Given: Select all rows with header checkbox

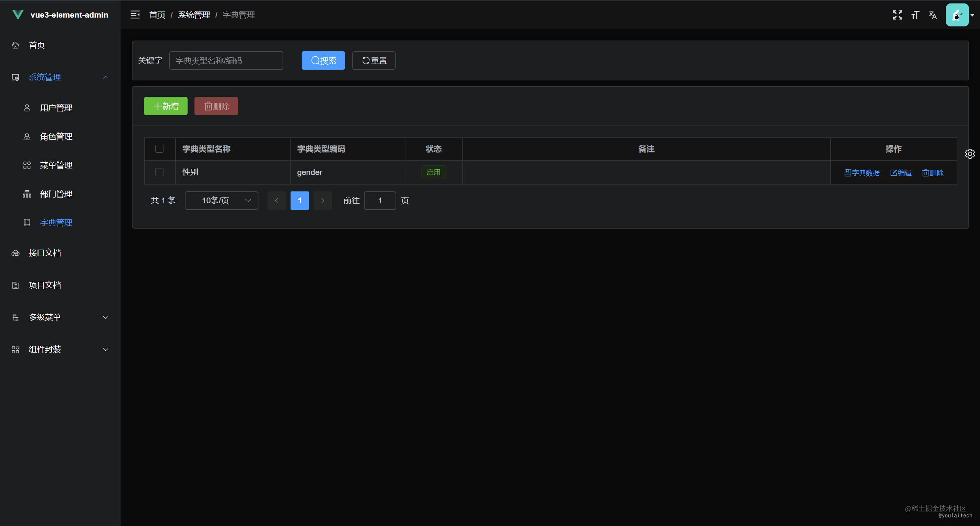Looking at the screenshot, I should 159,149.
